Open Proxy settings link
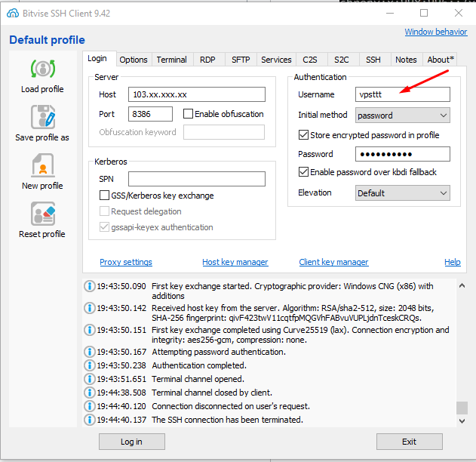 click(x=126, y=262)
